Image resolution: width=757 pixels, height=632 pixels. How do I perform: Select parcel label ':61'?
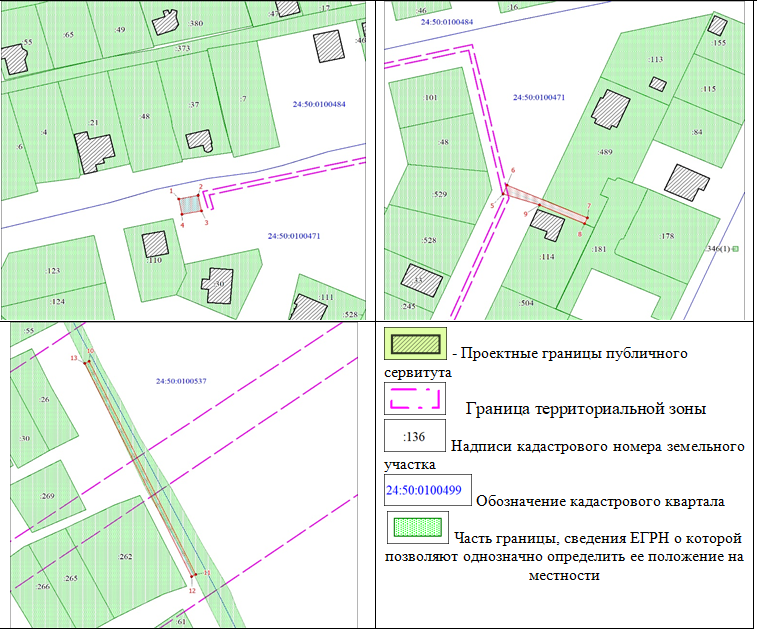point(181,621)
